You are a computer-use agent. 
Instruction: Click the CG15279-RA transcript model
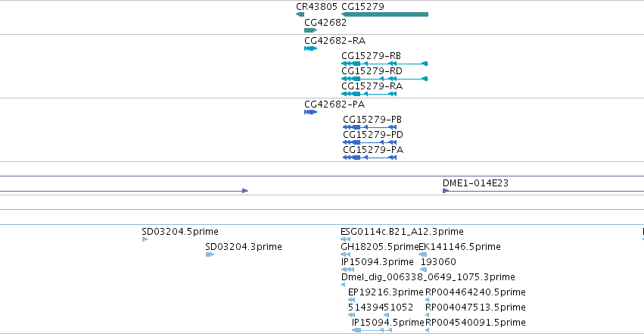(x=369, y=94)
